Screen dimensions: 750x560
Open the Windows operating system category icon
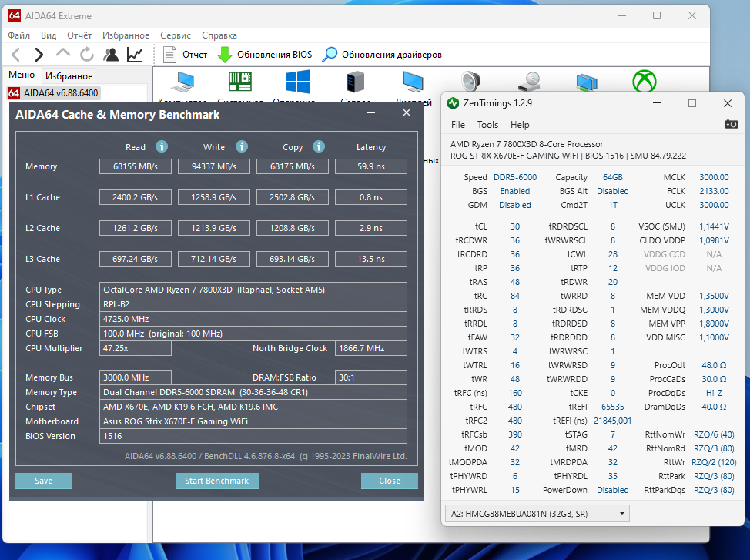coord(297,82)
